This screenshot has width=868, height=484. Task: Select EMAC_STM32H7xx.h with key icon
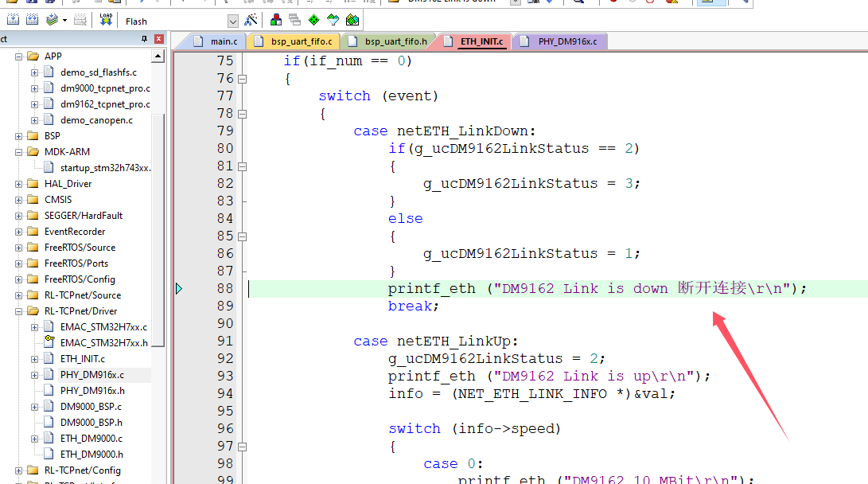[103, 343]
